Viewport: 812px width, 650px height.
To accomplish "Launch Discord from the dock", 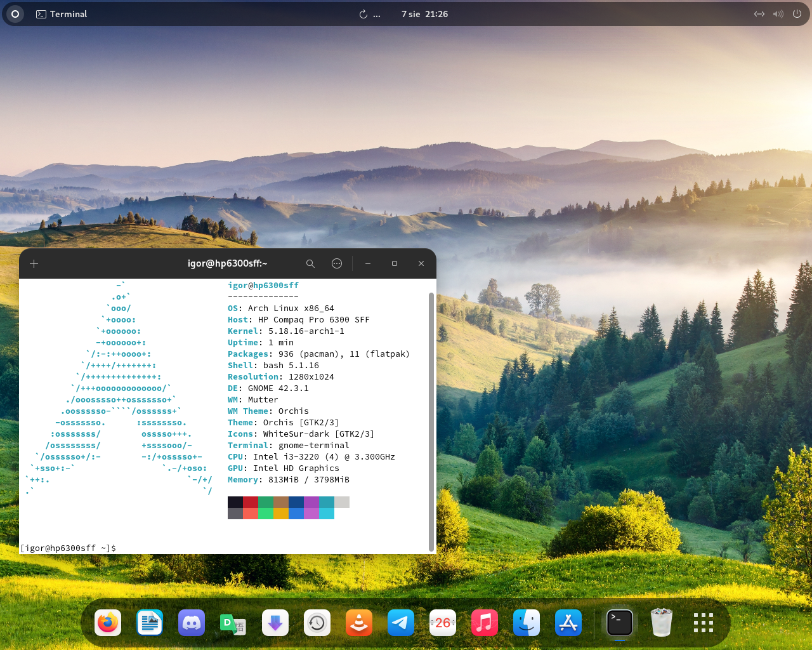I will pos(192,623).
